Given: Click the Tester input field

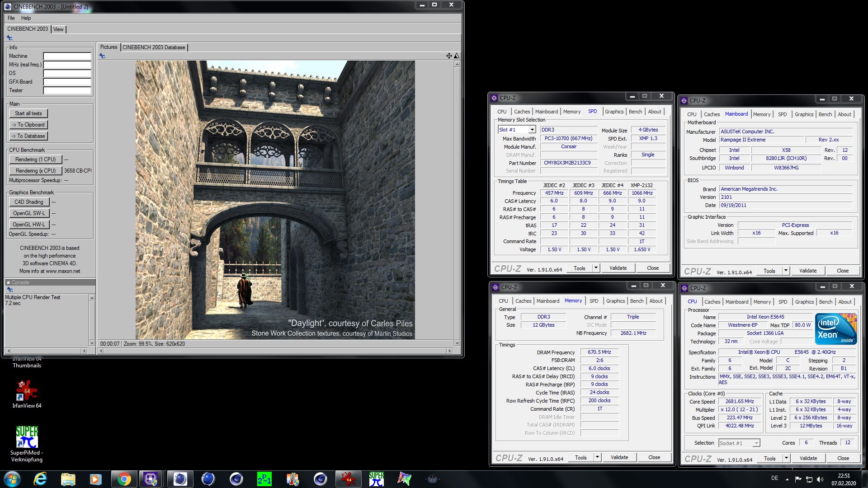Looking at the screenshot, I should [67, 90].
